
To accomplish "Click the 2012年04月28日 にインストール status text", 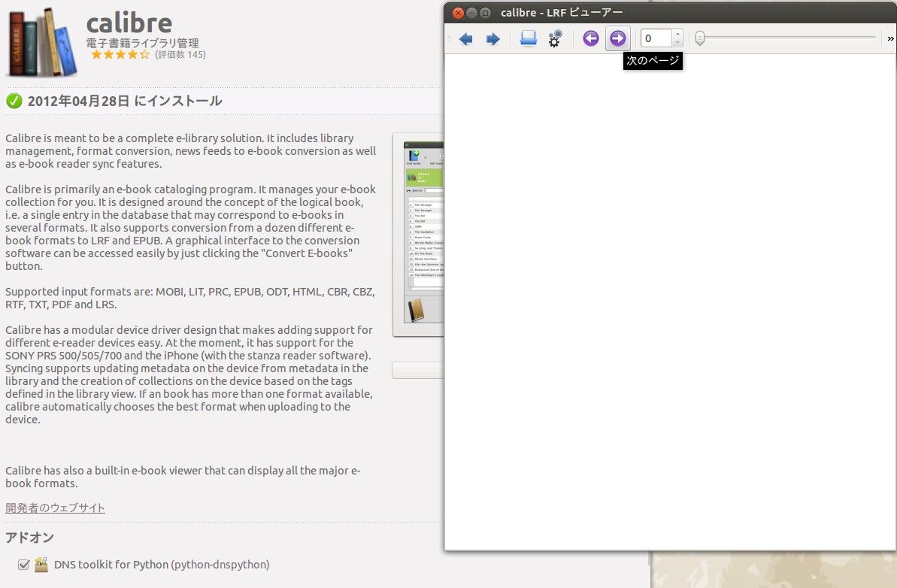I will (125, 102).
